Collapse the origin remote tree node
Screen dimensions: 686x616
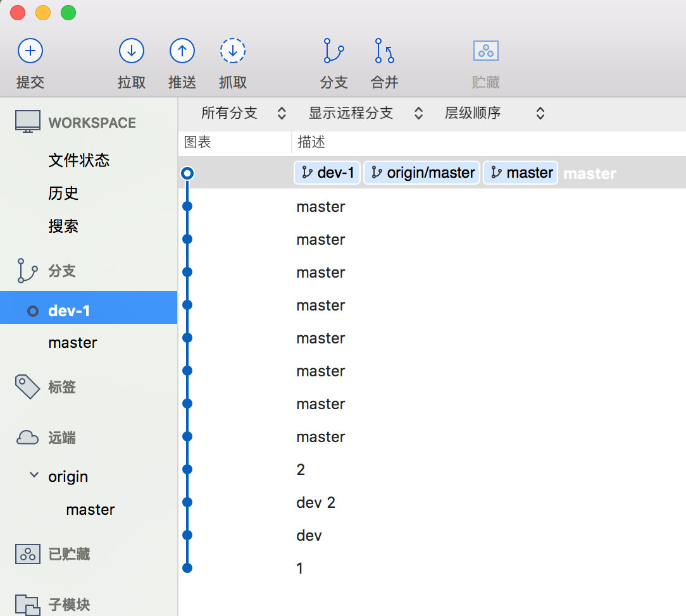tap(34, 476)
